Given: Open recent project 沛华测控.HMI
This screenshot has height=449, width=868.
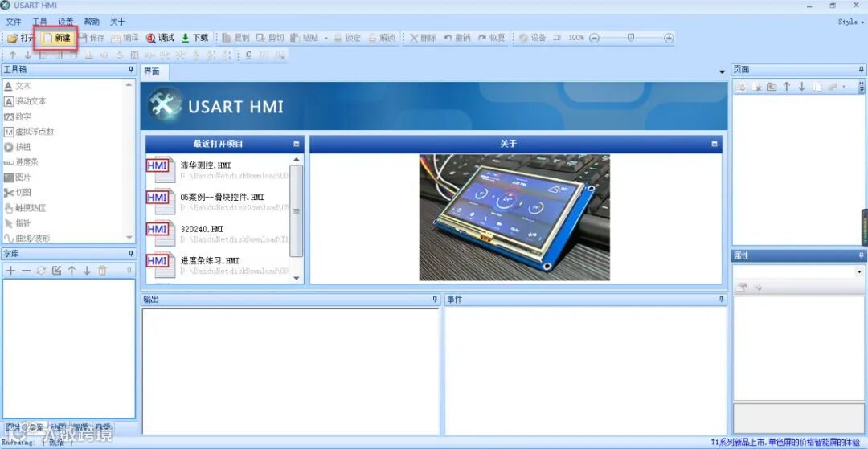Looking at the screenshot, I should coord(218,169).
